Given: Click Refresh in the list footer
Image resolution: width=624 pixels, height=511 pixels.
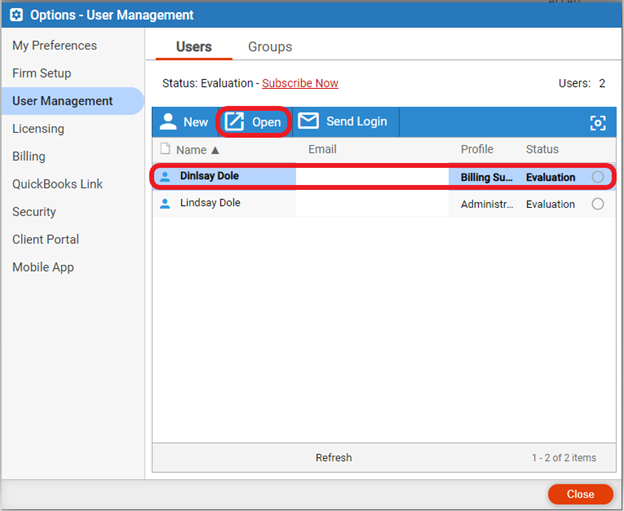Looking at the screenshot, I should [x=333, y=458].
